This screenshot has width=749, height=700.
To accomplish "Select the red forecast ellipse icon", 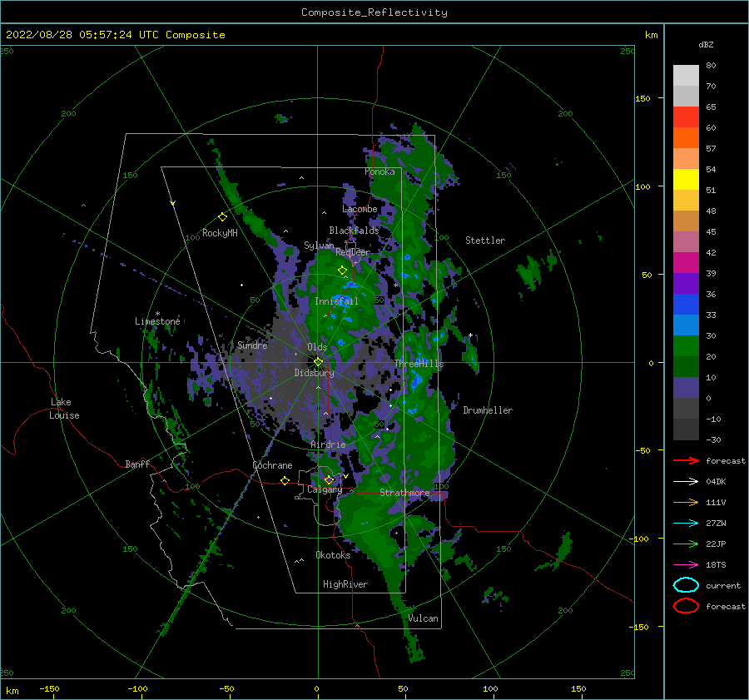I will [686, 606].
